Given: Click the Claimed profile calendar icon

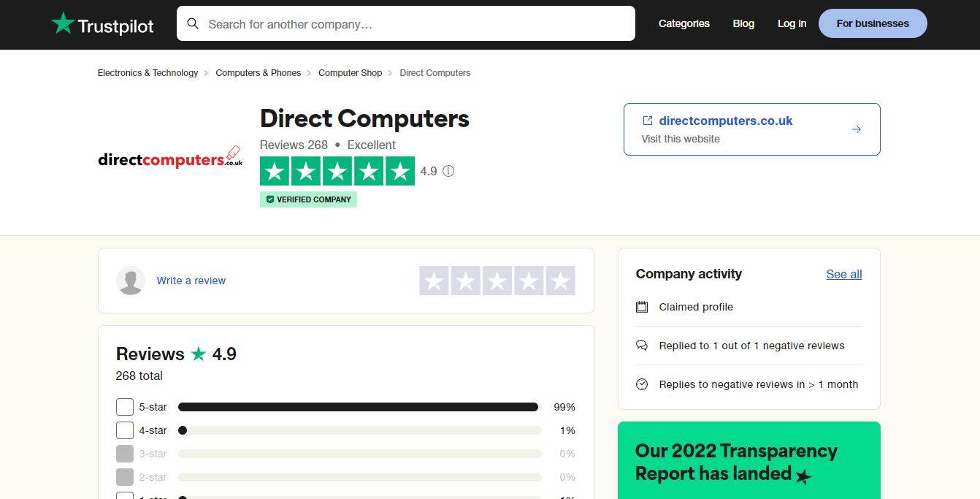Looking at the screenshot, I should (642, 307).
